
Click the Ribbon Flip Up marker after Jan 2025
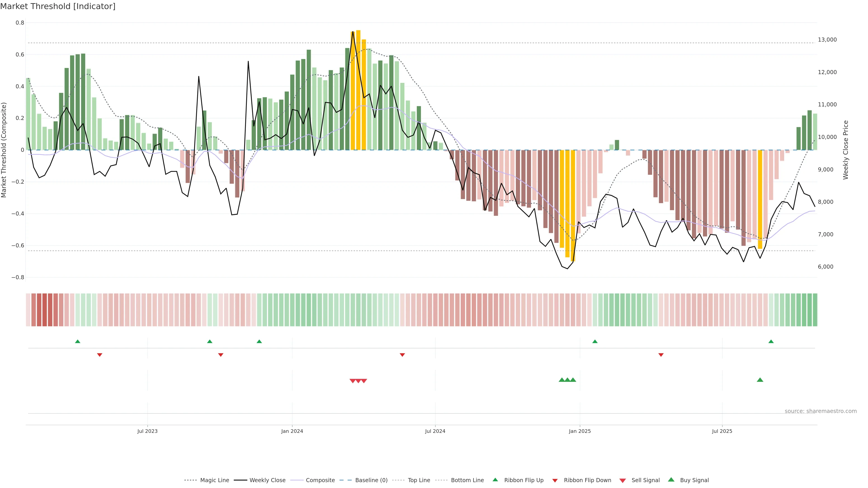click(595, 342)
